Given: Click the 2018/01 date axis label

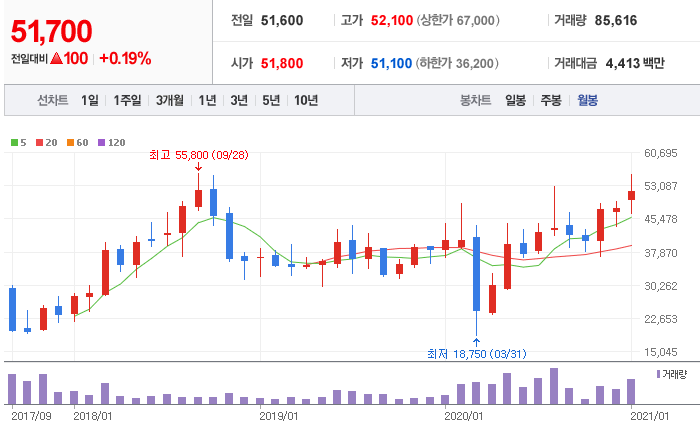Looking at the screenshot, I should click(x=93, y=416).
